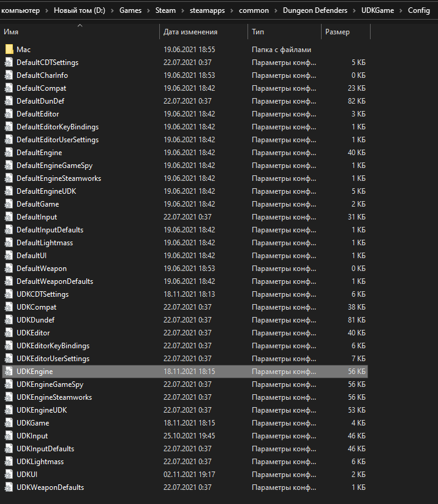Expand the chevron after common in path

(x=276, y=10)
